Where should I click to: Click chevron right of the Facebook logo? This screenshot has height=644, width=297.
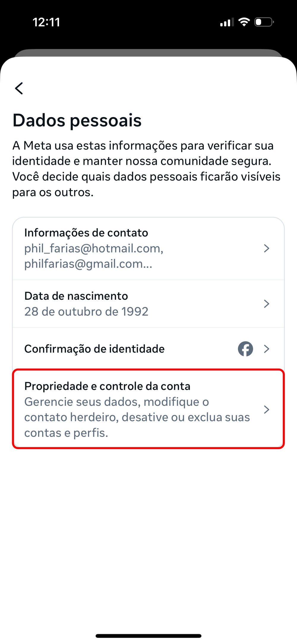pyautogui.click(x=266, y=349)
